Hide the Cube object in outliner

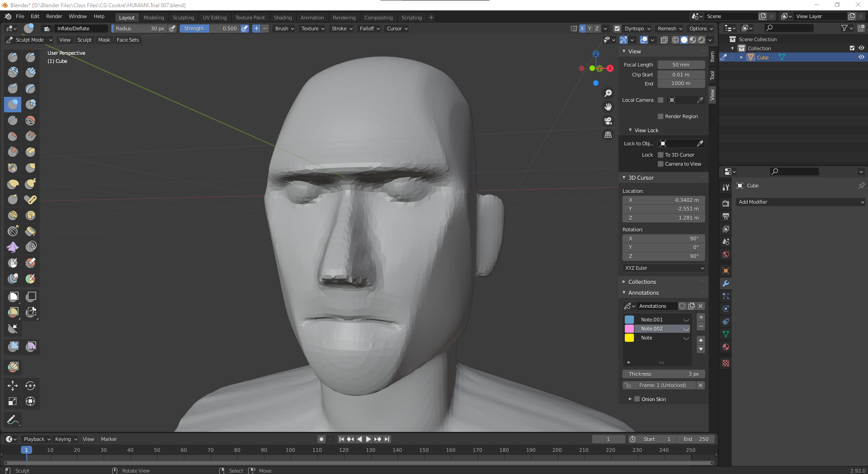(x=861, y=57)
